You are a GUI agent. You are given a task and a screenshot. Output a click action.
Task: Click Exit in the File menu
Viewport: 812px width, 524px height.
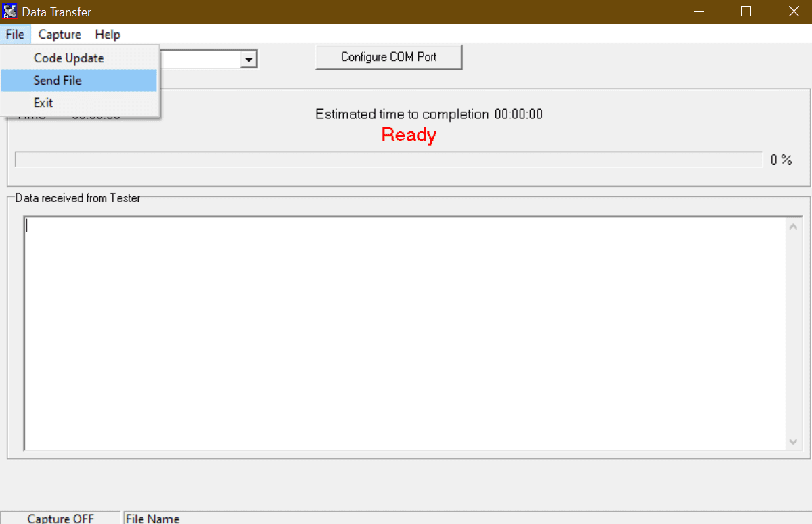[x=43, y=103]
